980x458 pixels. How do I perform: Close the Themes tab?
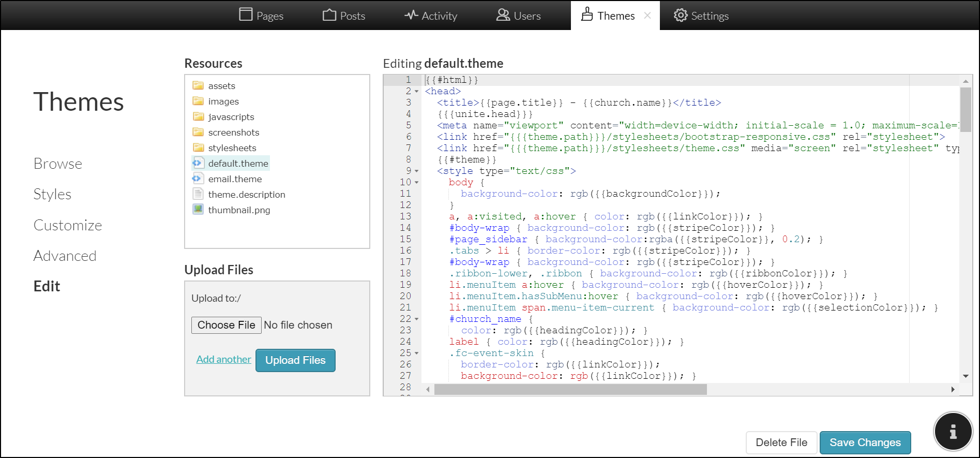(647, 16)
